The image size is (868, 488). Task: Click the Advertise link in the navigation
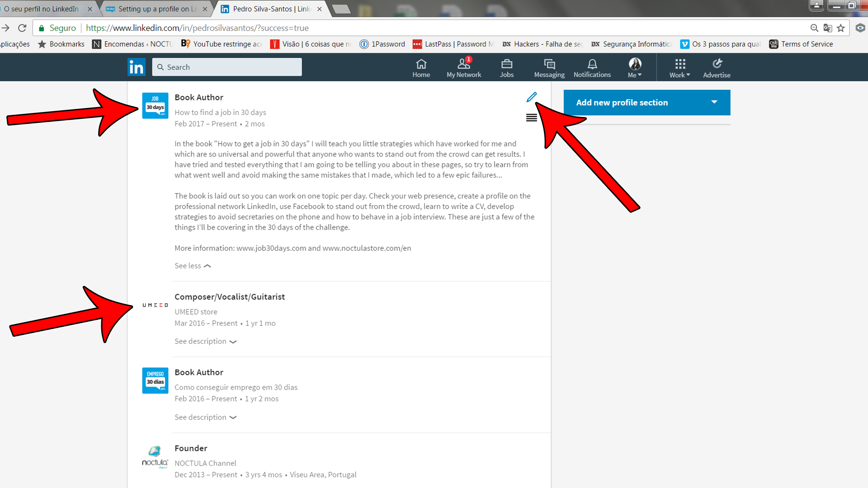[717, 67]
